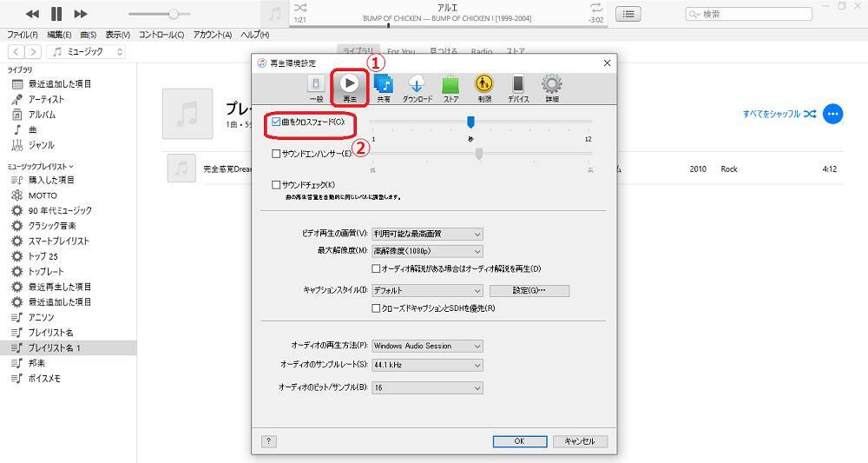Image resolution: width=868 pixels, height=463 pixels.
Task: Open the ストア (Store) preferences icon
Action: (x=450, y=88)
